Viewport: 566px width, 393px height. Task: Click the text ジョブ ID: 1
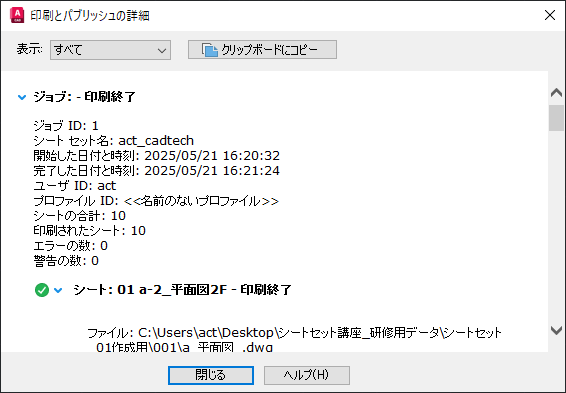coord(66,126)
